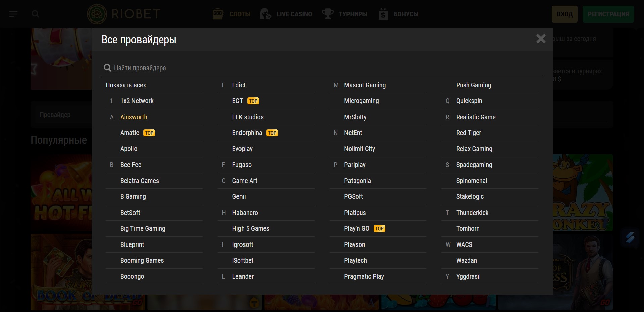Select Booming Games provider

pos(142,260)
